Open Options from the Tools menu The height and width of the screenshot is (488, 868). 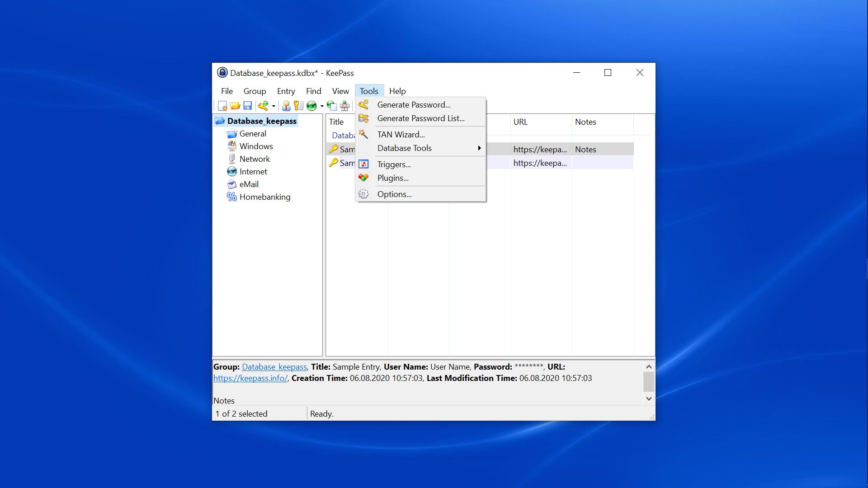394,194
